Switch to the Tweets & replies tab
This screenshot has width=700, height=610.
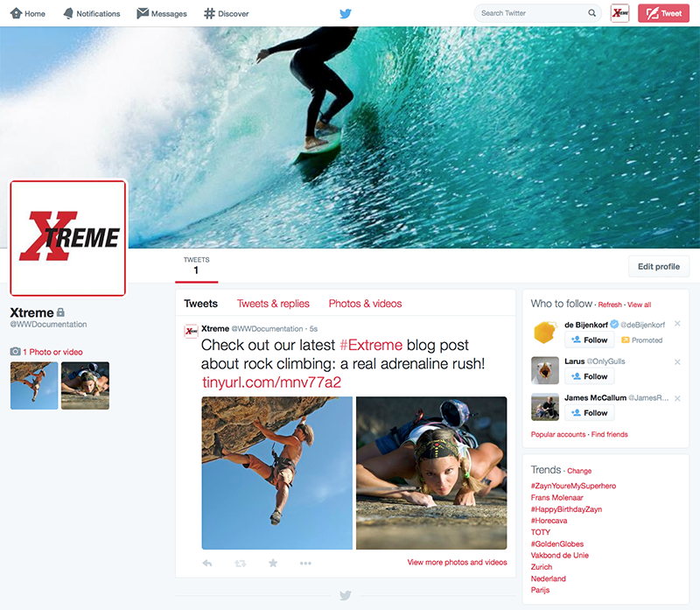[273, 304]
